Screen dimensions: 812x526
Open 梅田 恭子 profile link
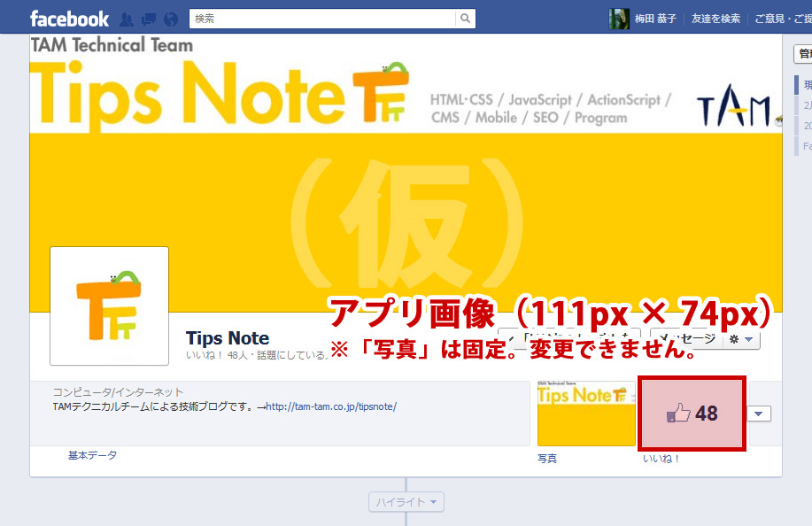point(655,19)
